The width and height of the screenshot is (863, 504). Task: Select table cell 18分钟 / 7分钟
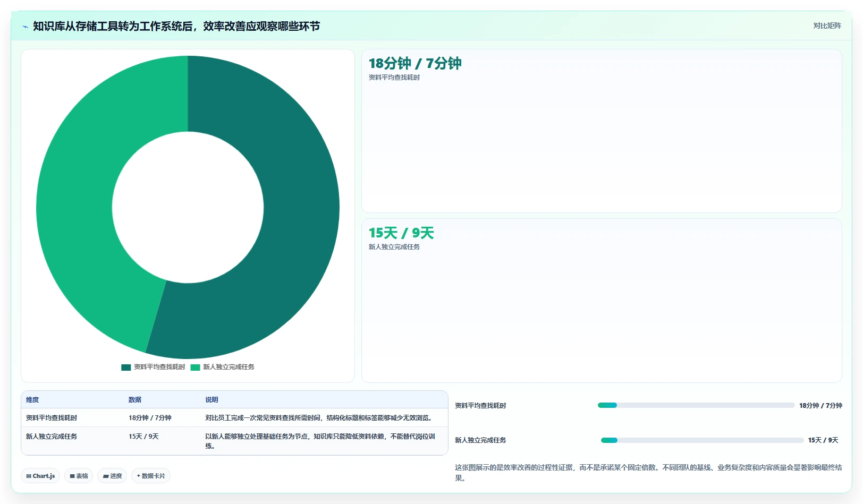150,418
